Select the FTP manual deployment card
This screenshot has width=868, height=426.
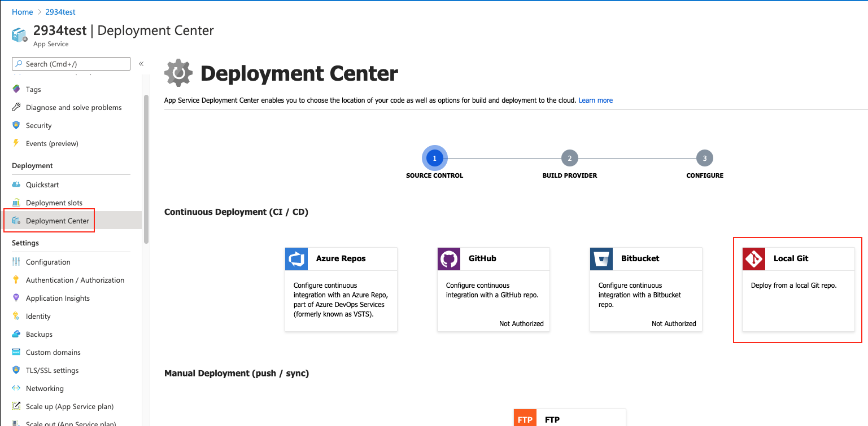point(570,418)
